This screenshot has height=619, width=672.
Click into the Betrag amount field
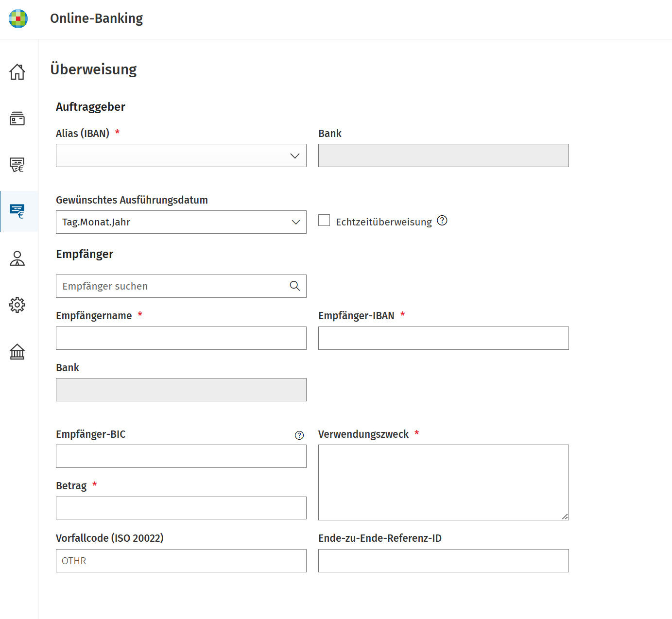click(x=181, y=508)
